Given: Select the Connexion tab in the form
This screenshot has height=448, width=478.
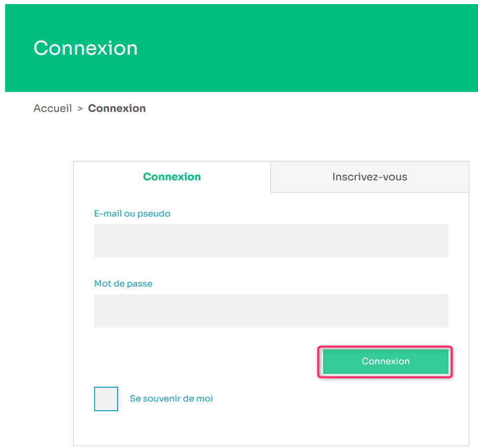Looking at the screenshot, I should click(x=172, y=177).
